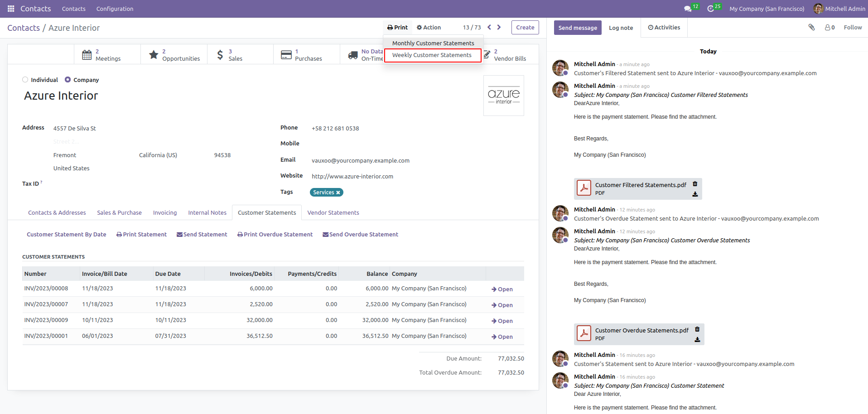Image resolution: width=868 pixels, height=414 pixels.
Task: Click the Send Overdue Statement button
Action: pyautogui.click(x=361, y=234)
